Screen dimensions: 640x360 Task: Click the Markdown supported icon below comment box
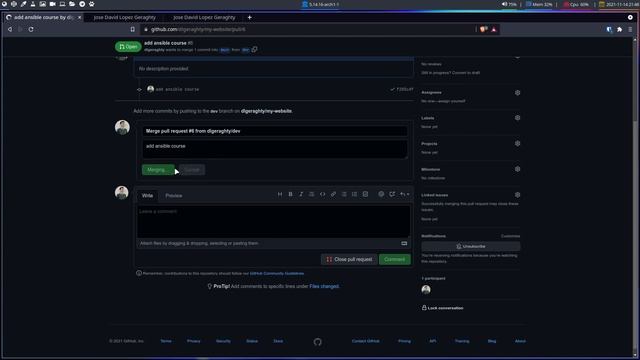[x=404, y=243]
